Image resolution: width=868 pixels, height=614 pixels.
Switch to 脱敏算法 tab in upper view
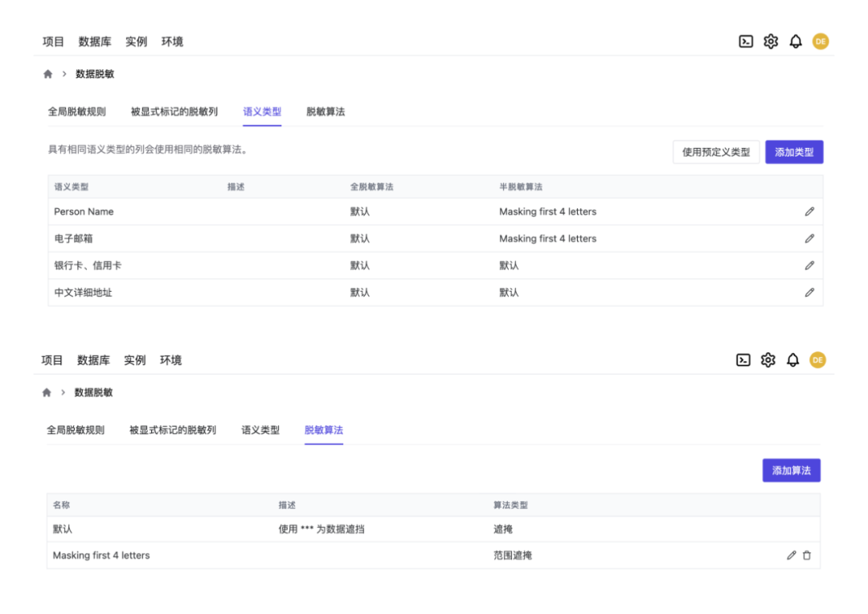(325, 112)
